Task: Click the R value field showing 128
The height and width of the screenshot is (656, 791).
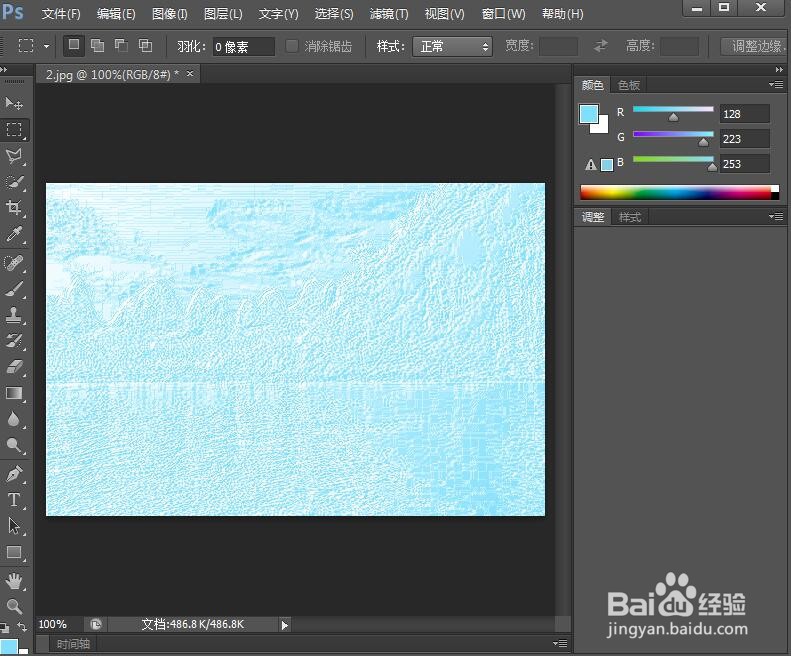Action: tap(745, 114)
